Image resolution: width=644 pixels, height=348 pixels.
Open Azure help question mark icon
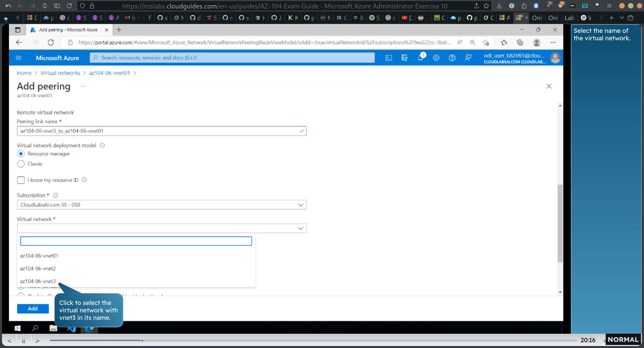click(452, 58)
